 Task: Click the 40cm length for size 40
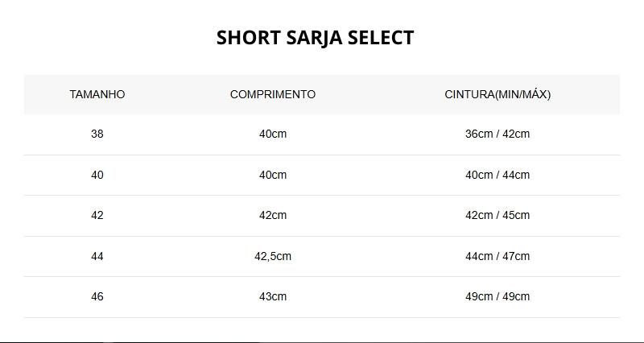[x=273, y=175]
